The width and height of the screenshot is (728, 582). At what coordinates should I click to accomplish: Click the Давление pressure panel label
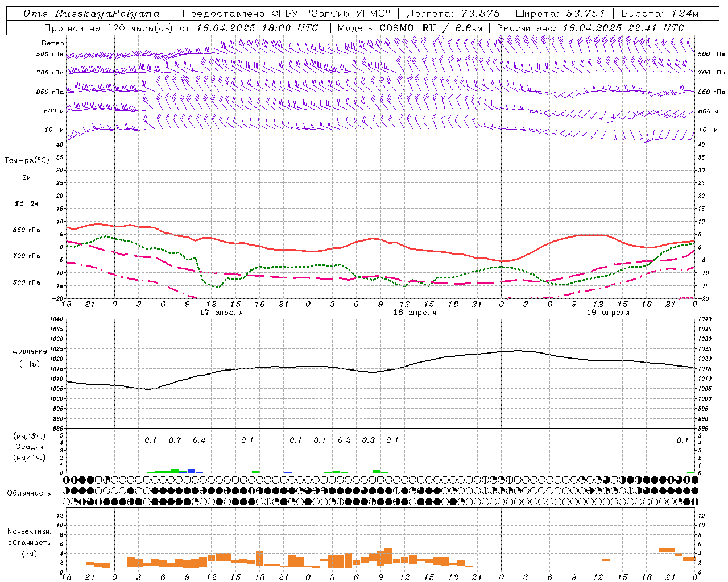[x=30, y=351]
